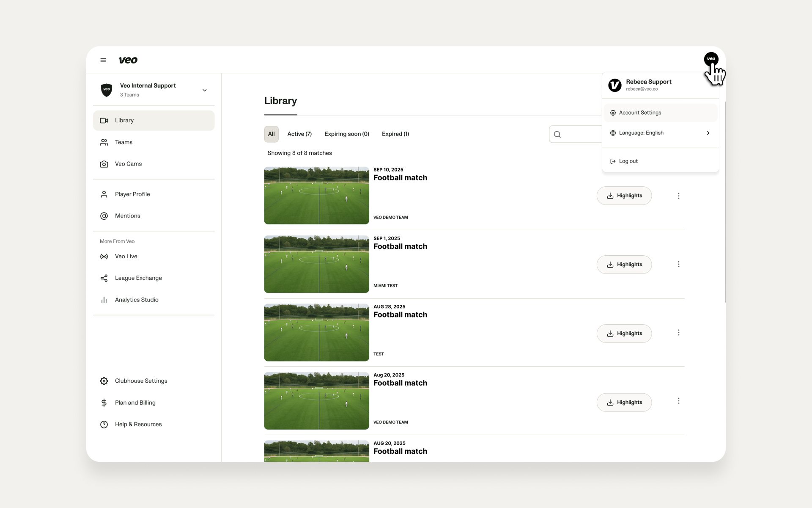Select the Active (7) tab
Image resolution: width=812 pixels, height=508 pixels.
coord(299,134)
